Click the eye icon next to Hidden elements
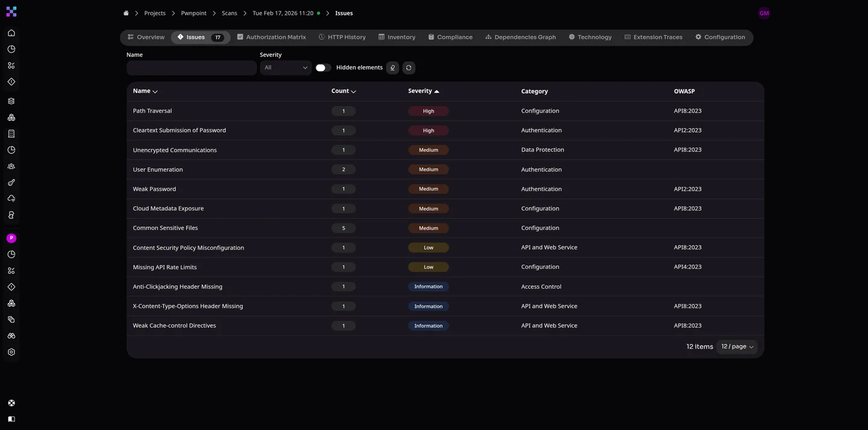 tap(391, 66)
